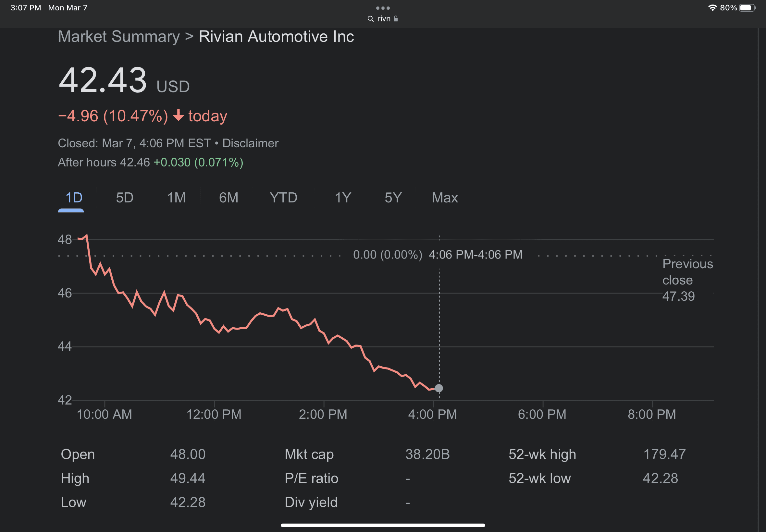This screenshot has width=766, height=532.
Task: Tap the Previous close 47.39 label
Action: [x=687, y=280]
